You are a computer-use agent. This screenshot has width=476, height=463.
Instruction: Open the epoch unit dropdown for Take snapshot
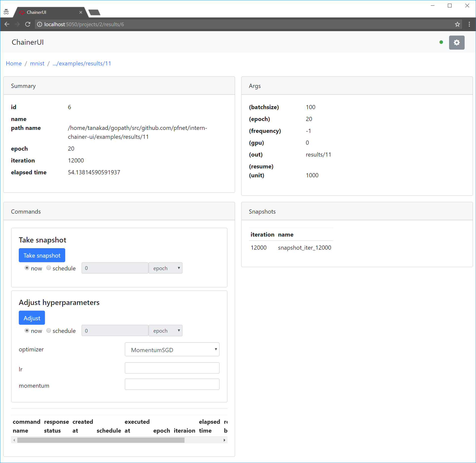[166, 268]
